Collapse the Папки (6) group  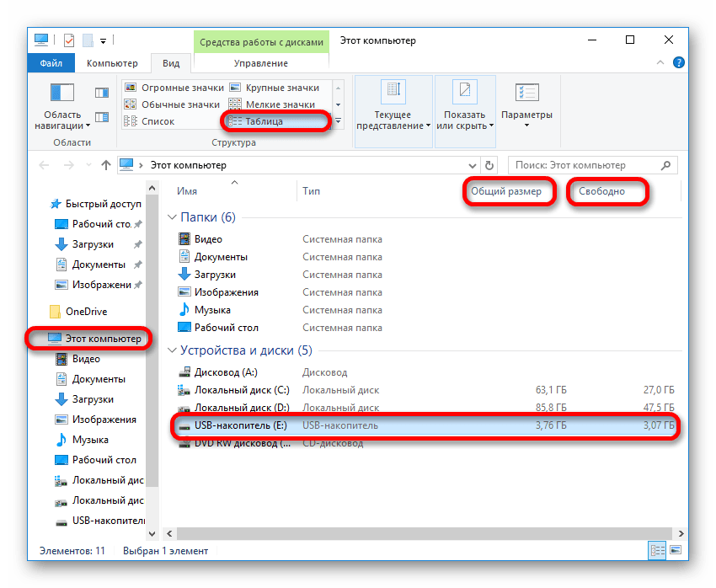(174, 217)
